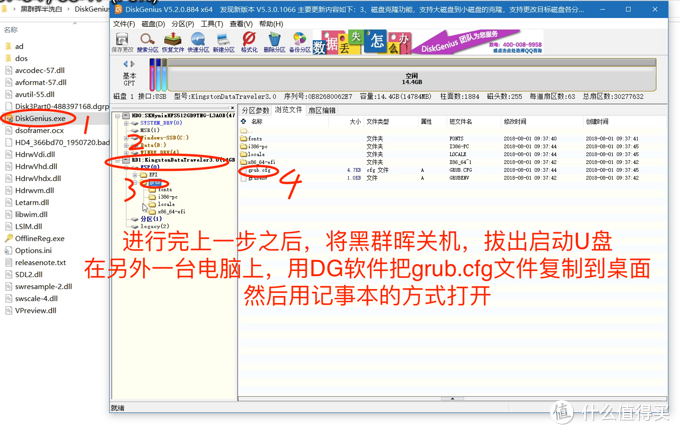Select Options.ini in Explorer file list
The height and width of the screenshot is (435, 680).
click(x=29, y=251)
